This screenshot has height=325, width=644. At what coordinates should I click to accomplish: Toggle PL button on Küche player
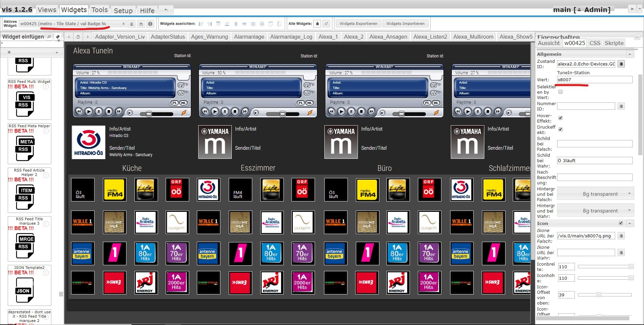tap(175, 103)
